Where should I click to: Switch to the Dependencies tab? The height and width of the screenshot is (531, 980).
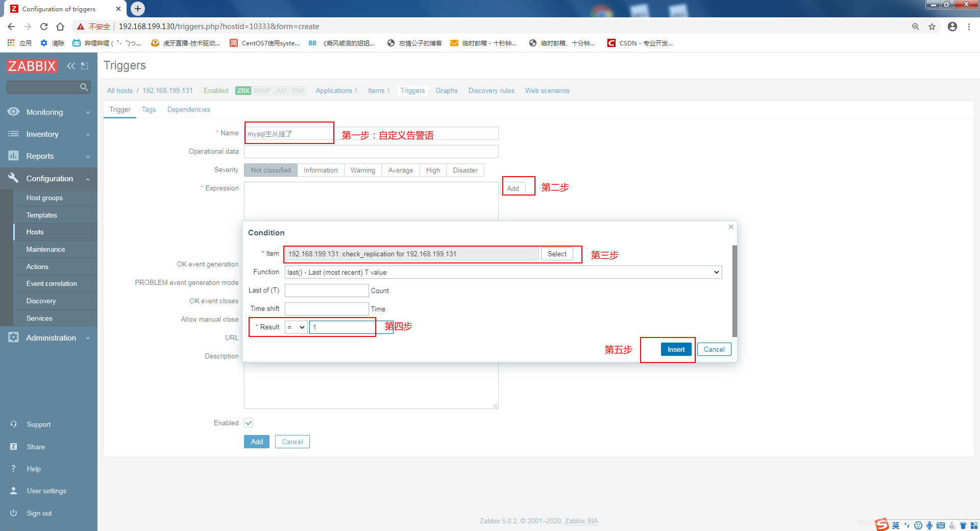pyautogui.click(x=188, y=109)
